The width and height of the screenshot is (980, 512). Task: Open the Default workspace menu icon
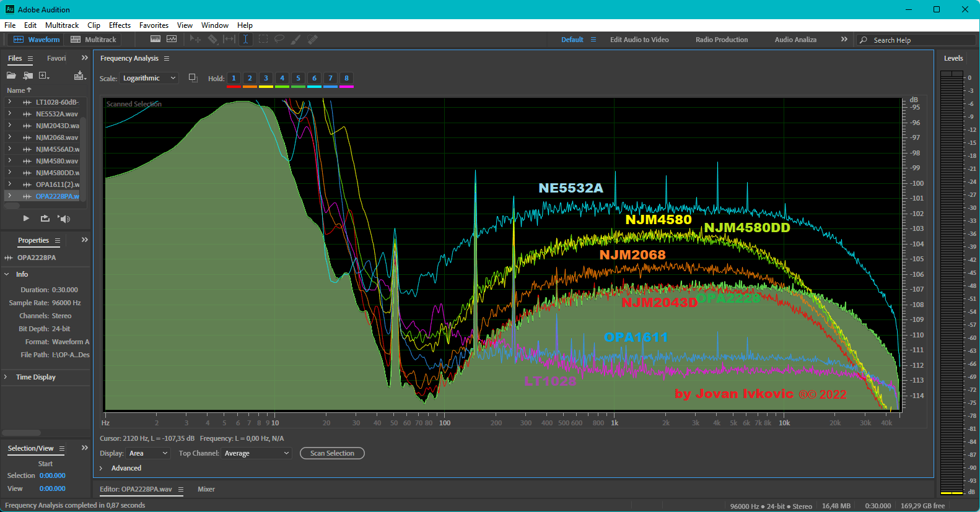click(x=593, y=40)
